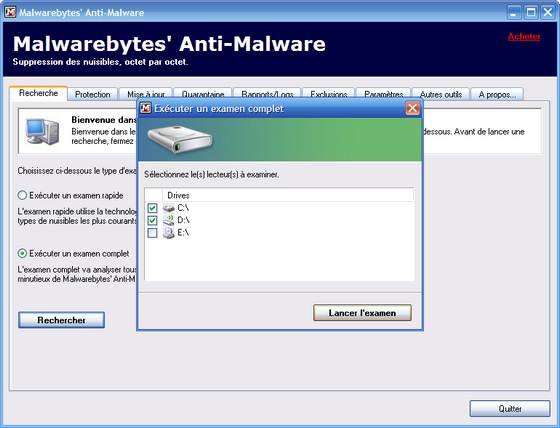Viewport: 560px width, 428px height.
Task: Select Exécuter un examen complet radio button
Action: pyautogui.click(x=22, y=253)
